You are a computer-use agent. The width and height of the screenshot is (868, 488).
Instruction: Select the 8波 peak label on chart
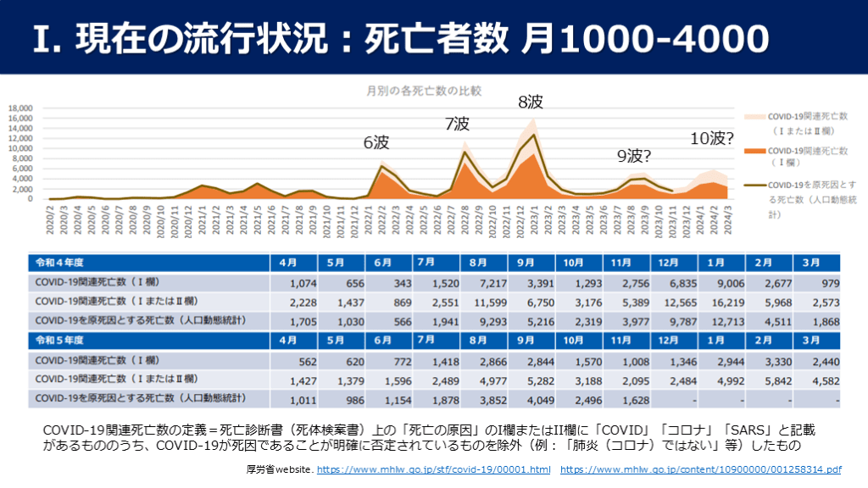pyautogui.click(x=531, y=103)
